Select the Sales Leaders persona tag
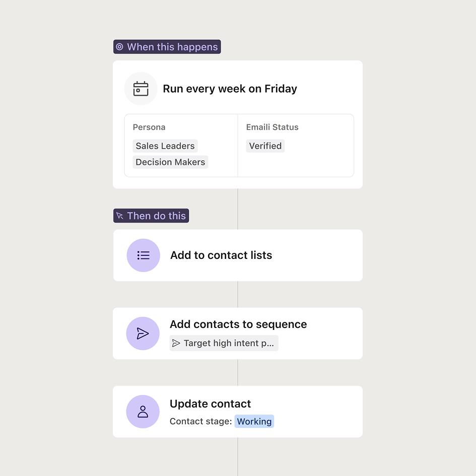The image size is (476, 476). [x=165, y=146]
